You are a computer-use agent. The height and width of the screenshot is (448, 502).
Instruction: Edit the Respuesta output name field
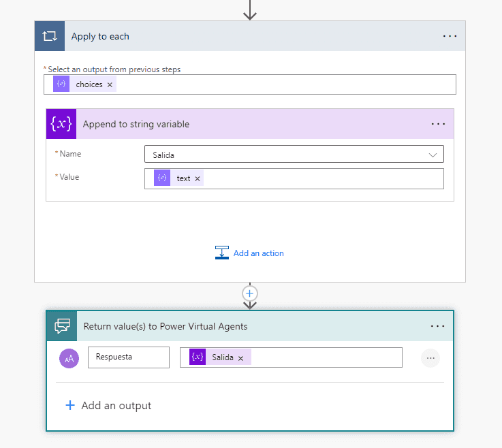[x=129, y=357]
